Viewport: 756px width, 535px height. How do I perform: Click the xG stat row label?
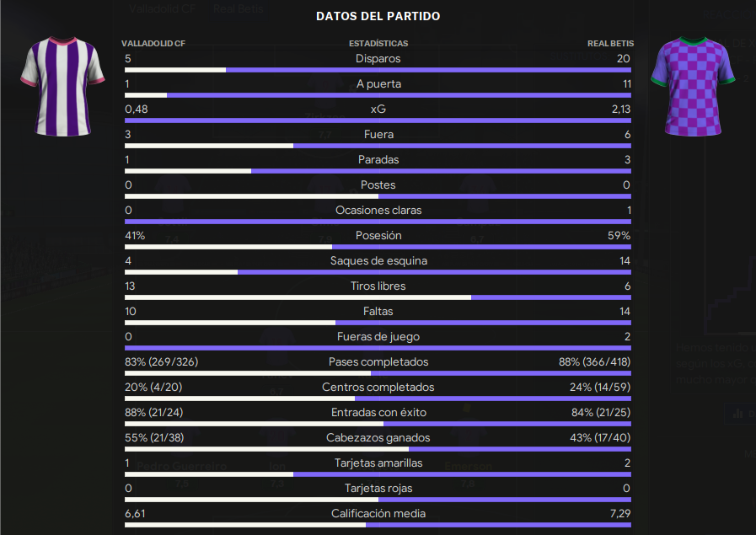[378, 109]
